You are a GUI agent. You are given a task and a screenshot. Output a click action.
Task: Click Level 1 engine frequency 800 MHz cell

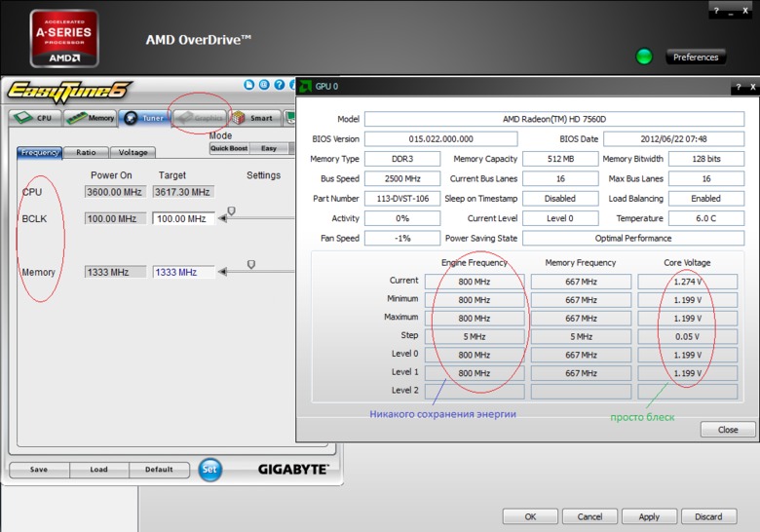475,373
